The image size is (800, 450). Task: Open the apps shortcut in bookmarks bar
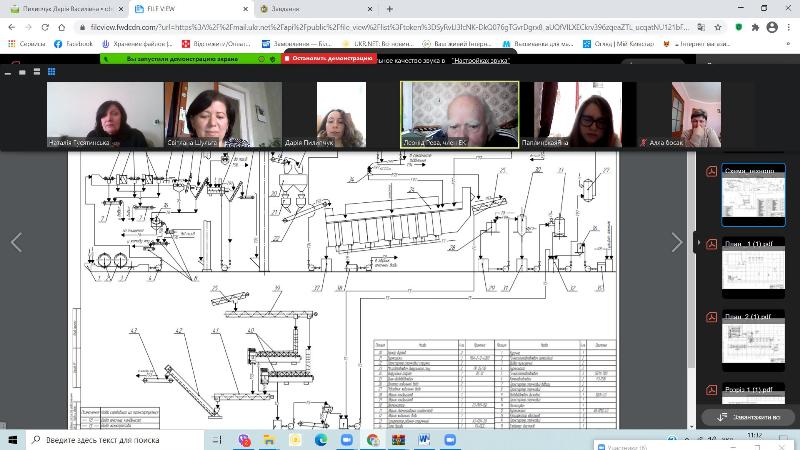click(27, 44)
